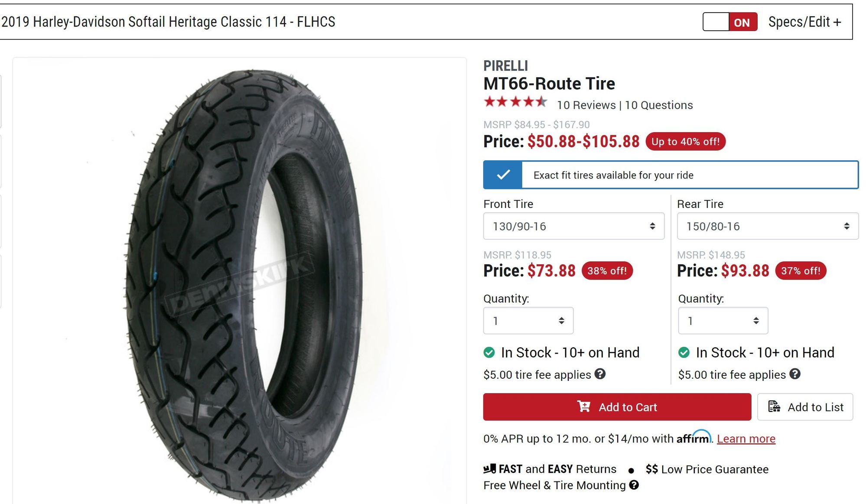The width and height of the screenshot is (866, 504).
Task: Open the Rear Tire size dropdown
Action: [768, 226]
